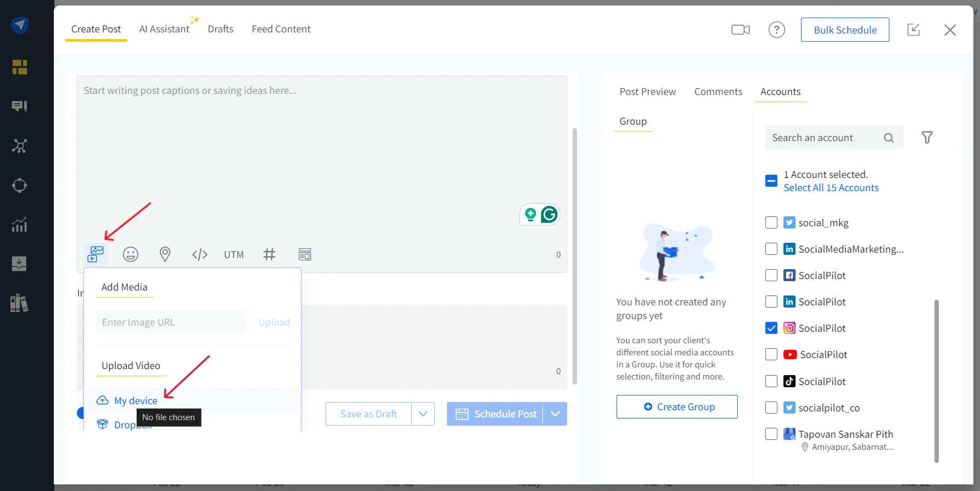The image size is (980, 491).
Task: Open the video tutorial camera icon
Action: pyautogui.click(x=741, y=30)
